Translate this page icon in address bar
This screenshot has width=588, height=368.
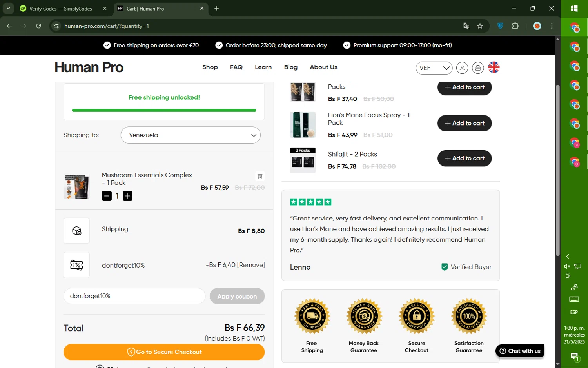(466, 26)
